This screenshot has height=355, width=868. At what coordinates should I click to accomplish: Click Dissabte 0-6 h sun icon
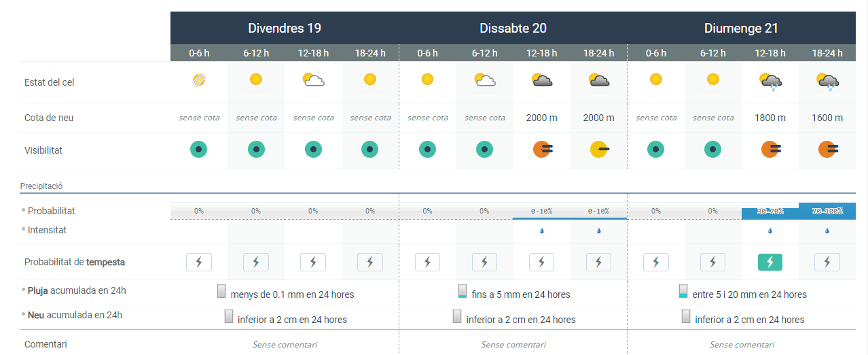coord(427,80)
